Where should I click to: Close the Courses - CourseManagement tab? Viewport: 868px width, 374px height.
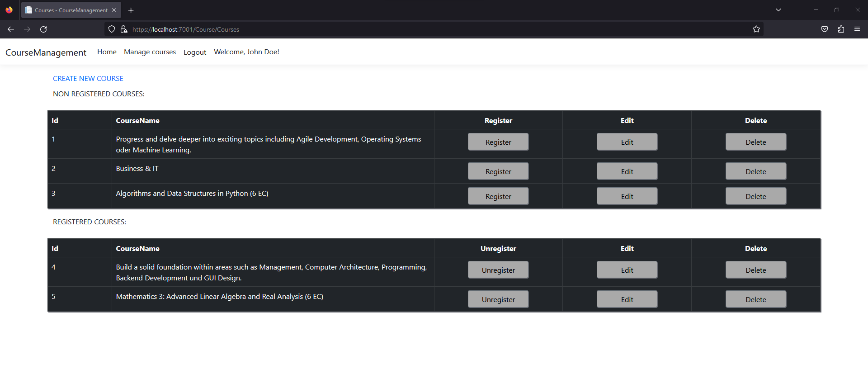click(114, 10)
